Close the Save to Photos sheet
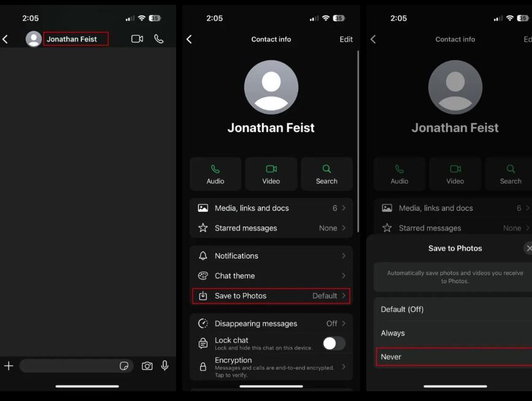The height and width of the screenshot is (401, 532). tap(528, 248)
